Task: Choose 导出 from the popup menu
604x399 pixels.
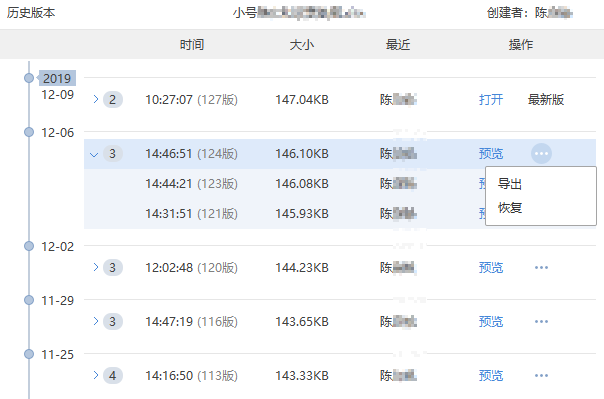Action: 510,184
